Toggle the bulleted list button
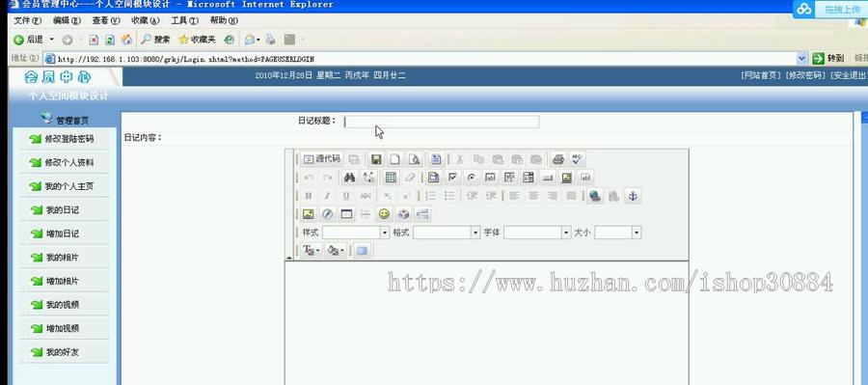868x385 pixels. pyautogui.click(x=448, y=196)
